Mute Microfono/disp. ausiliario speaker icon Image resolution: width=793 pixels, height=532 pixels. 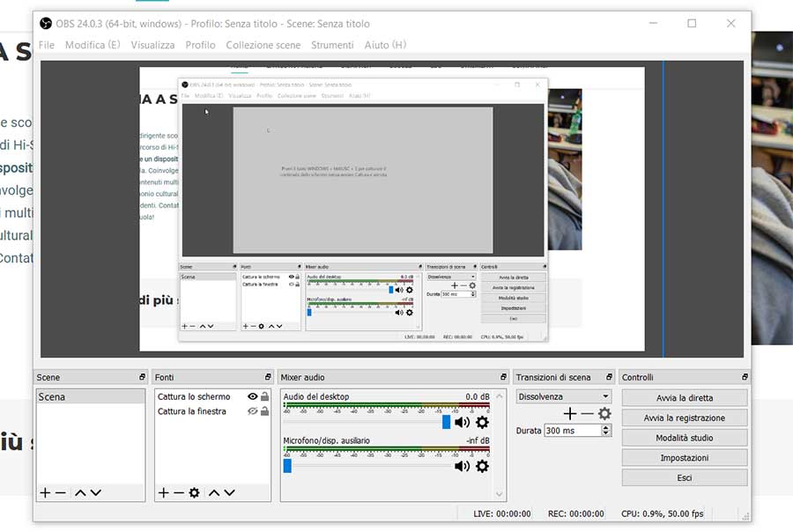pyautogui.click(x=462, y=466)
